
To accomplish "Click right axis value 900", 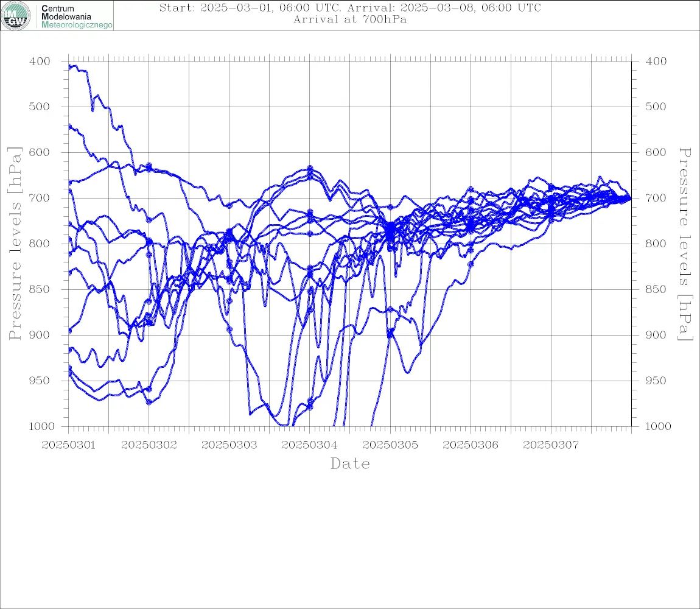I will coord(656,335).
